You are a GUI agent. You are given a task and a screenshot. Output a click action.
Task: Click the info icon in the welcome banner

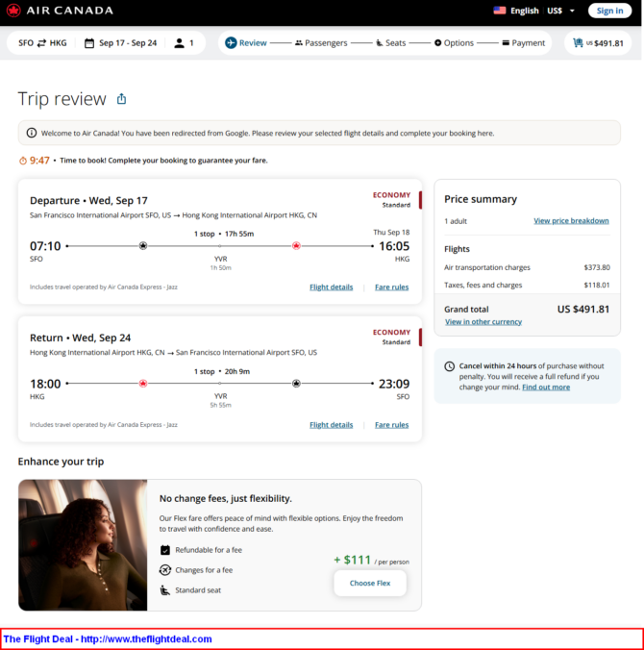pos(32,133)
